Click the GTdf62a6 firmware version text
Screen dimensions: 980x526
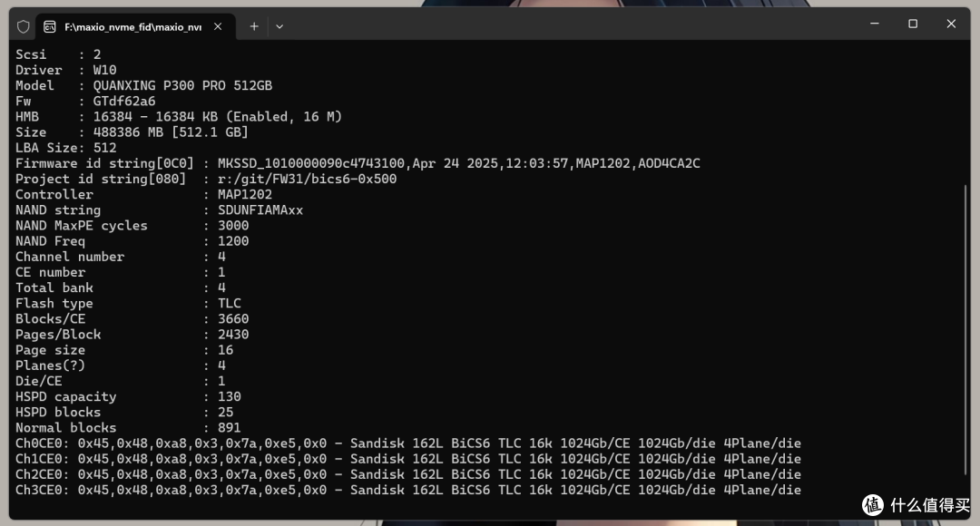point(123,102)
